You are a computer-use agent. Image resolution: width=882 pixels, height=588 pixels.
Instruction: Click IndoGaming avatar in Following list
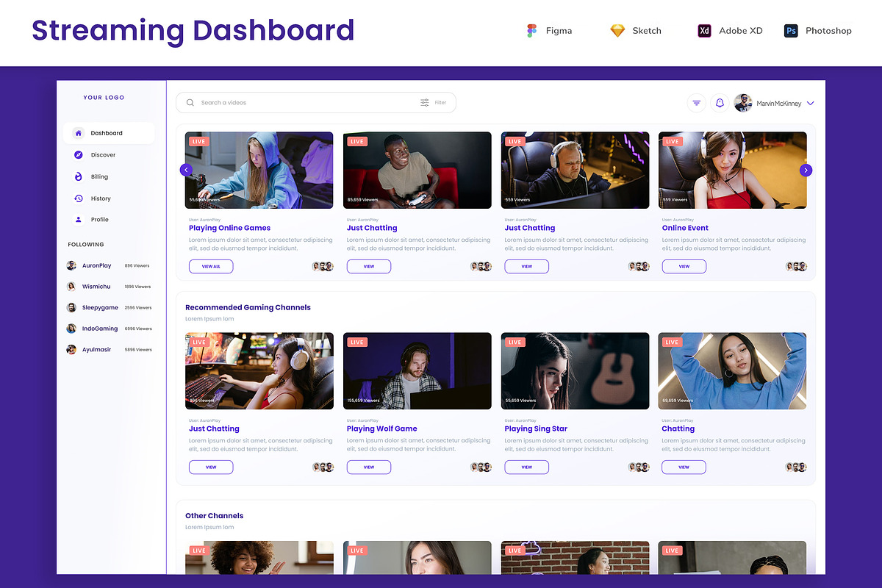[x=71, y=329]
